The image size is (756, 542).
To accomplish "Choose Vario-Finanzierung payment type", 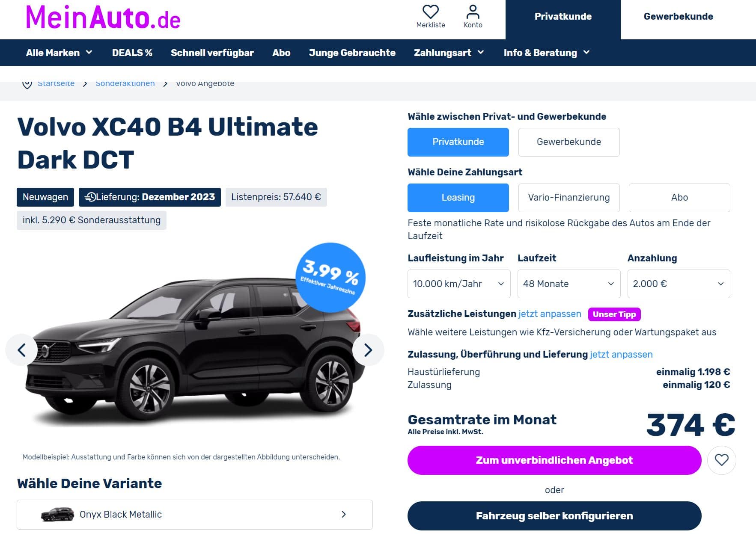I will 568,198.
